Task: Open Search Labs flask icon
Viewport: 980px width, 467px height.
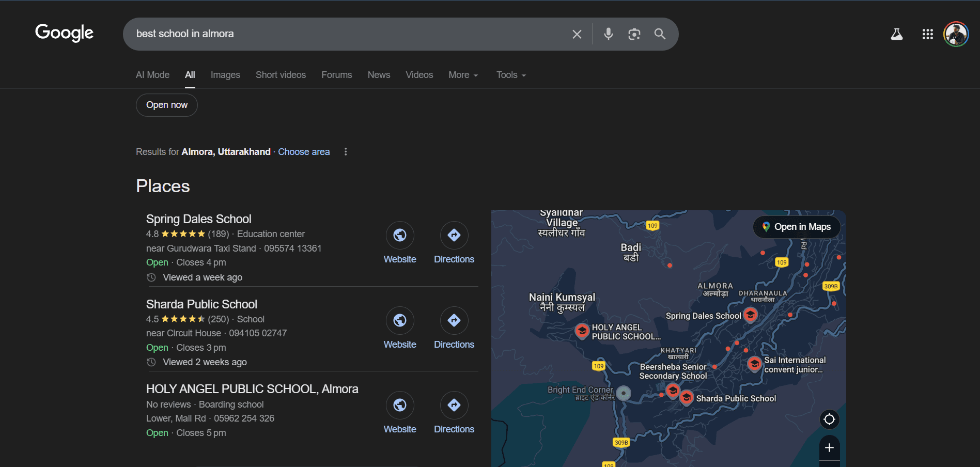Action: [x=896, y=34]
